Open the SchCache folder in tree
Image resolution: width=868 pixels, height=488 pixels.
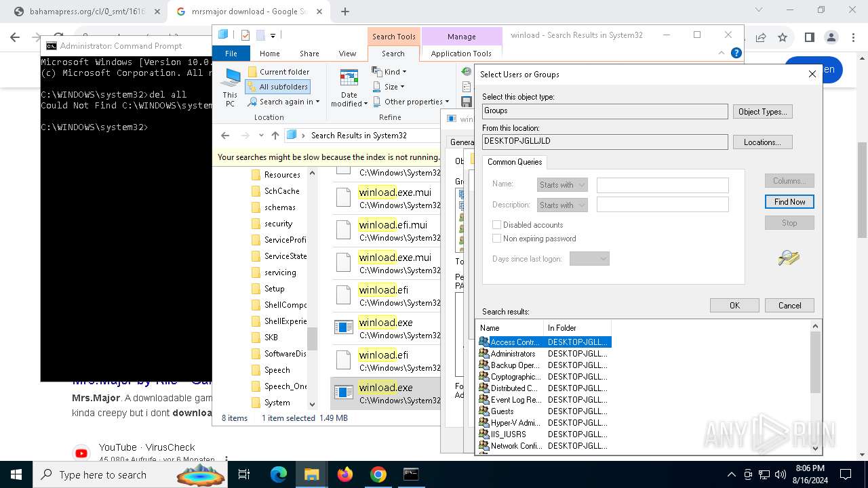[x=281, y=191]
